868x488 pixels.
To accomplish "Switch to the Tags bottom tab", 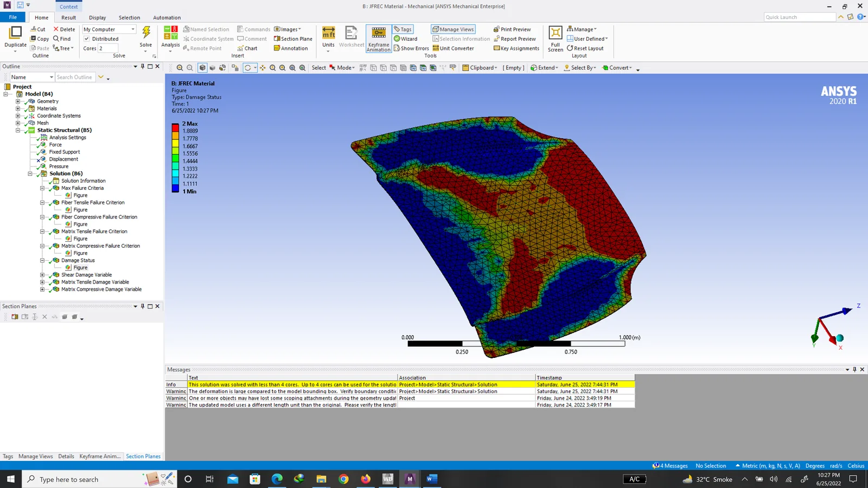I will coord(8,456).
